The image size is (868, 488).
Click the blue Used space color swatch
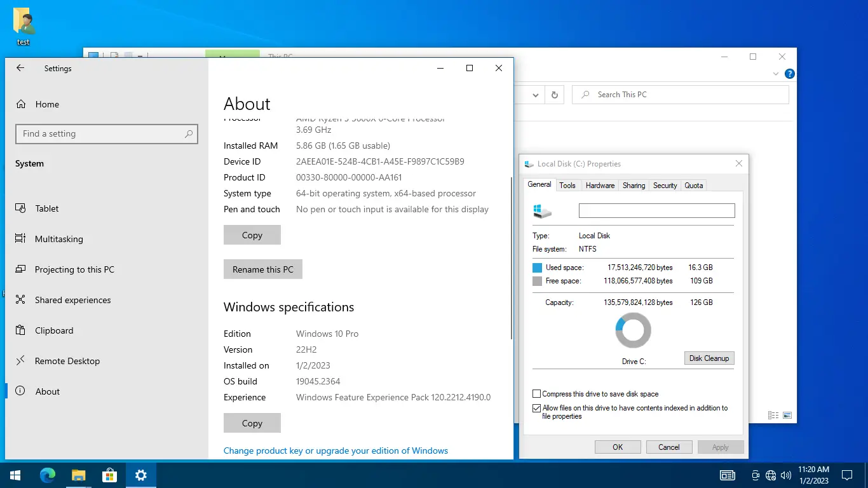coord(536,267)
